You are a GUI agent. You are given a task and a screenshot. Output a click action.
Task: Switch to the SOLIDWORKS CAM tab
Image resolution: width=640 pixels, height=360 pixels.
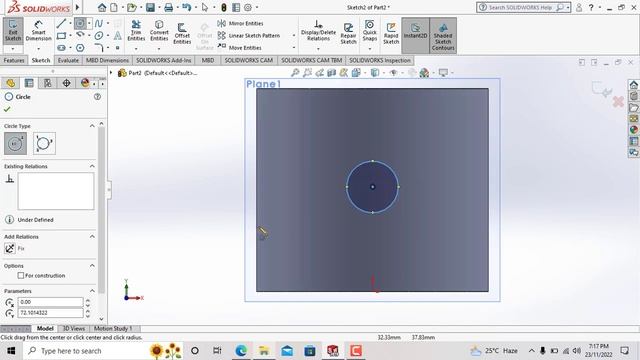(x=249, y=60)
